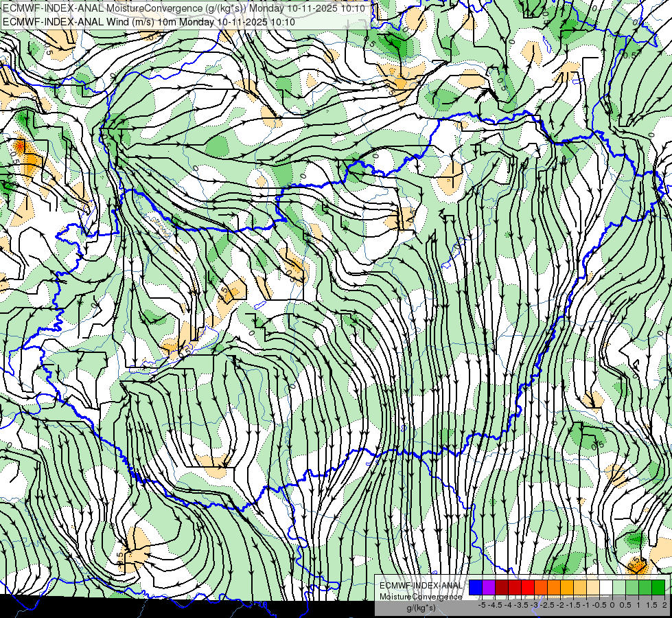Screen dimensions: 672x618
Task: Click the blue swatch in the legend
Action: tap(476, 588)
